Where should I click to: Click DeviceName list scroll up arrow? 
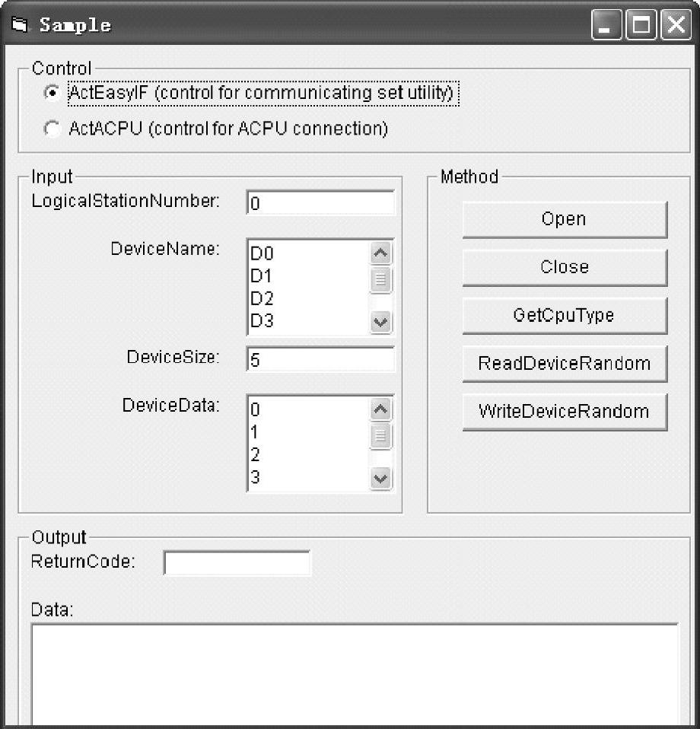pyautogui.click(x=380, y=253)
